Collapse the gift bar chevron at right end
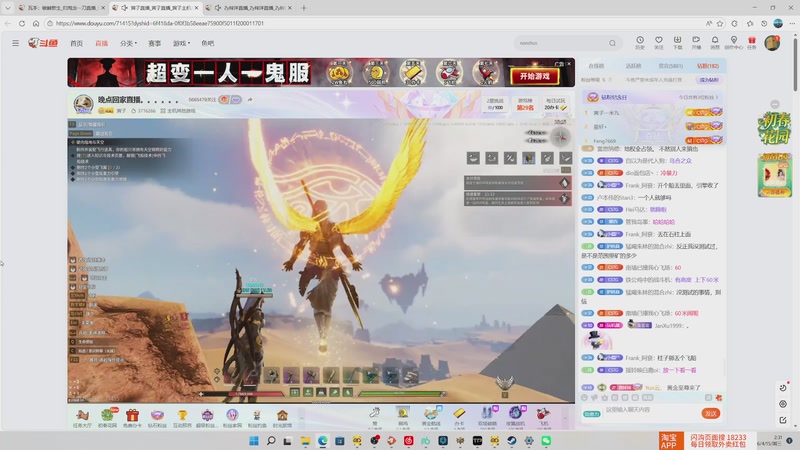This screenshot has height=450, width=800. coord(565,418)
